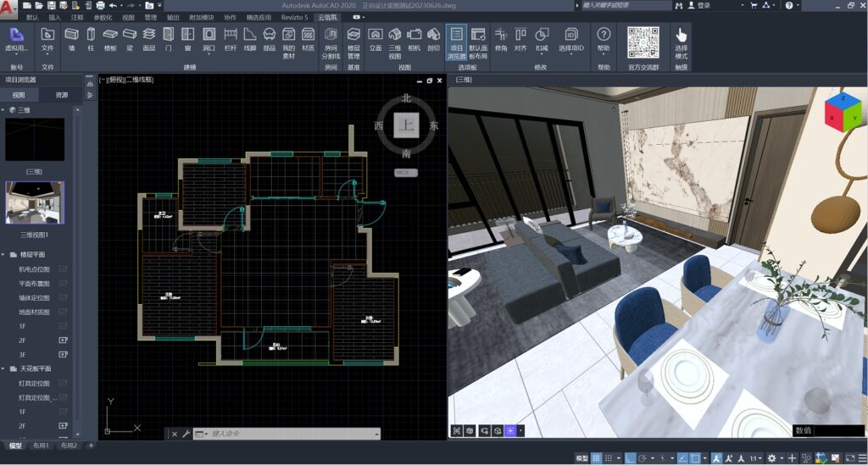Select the 三维视图1 thumbnail
The height and width of the screenshot is (465, 868).
(34, 203)
